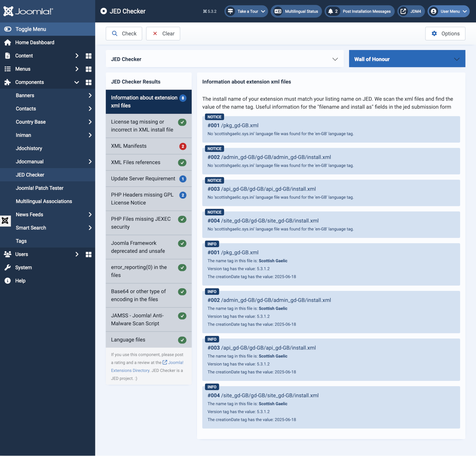Click the Clear button
Image resolution: width=476 pixels, height=456 pixels.
click(163, 33)
